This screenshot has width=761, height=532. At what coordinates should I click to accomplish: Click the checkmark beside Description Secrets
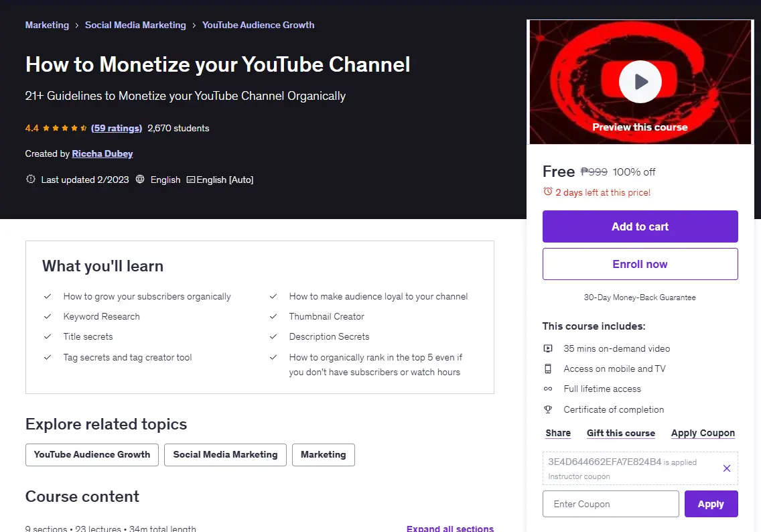[273, 336]
